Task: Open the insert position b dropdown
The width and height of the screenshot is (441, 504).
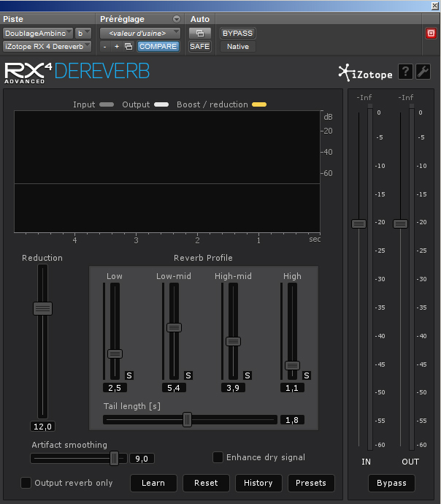Action: point(83,33)
